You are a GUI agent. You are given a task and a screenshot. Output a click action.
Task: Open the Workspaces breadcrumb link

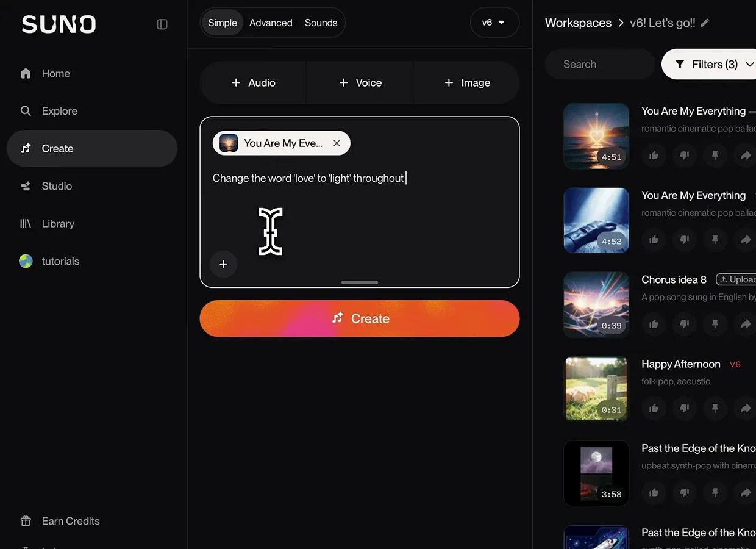point(578,23)
